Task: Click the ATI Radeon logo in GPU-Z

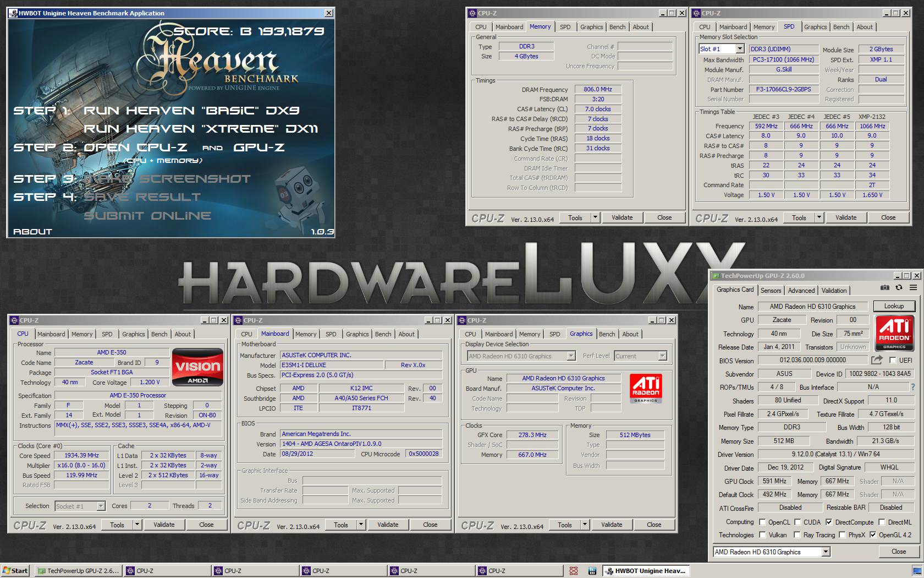Action: click(x=894, y=332)
